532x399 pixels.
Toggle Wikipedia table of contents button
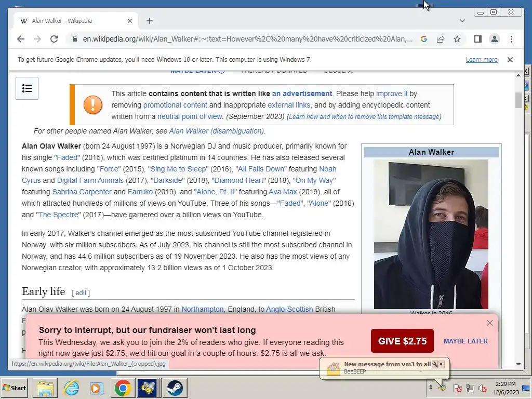27,88
